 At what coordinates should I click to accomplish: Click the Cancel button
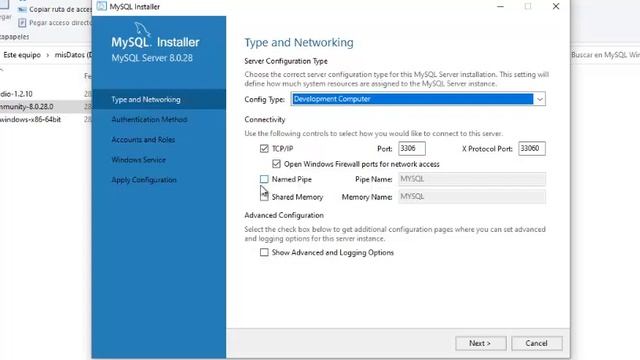537,343
